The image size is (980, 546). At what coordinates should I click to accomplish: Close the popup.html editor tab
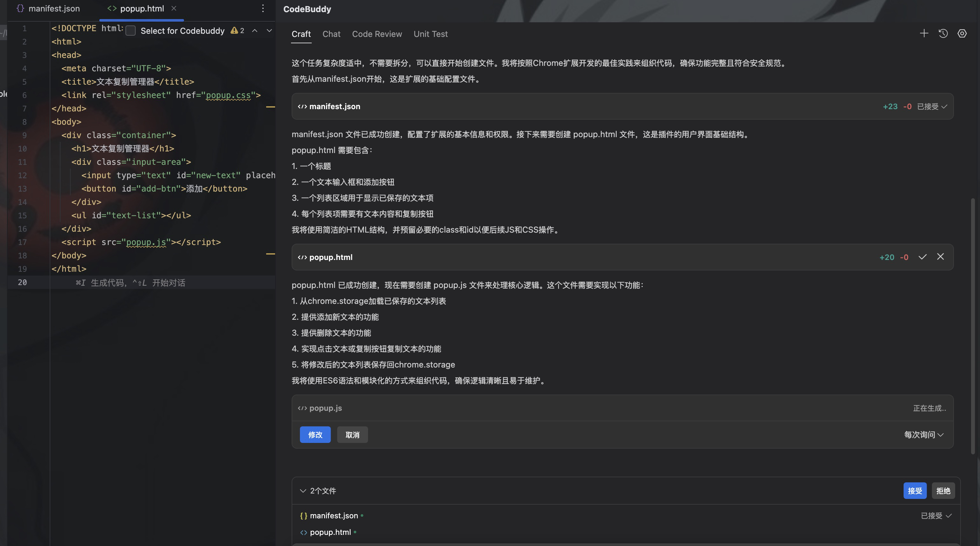coord(174,8)
